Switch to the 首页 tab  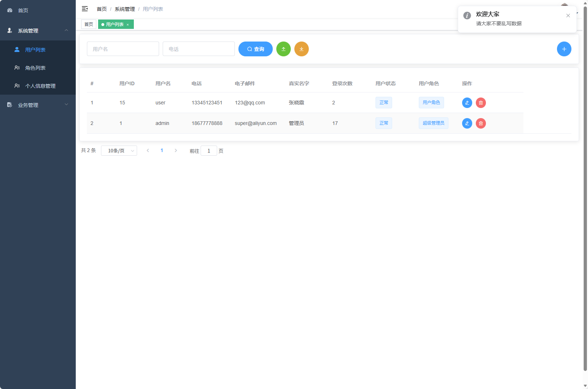pyautogui.click(x=89, y=24)
